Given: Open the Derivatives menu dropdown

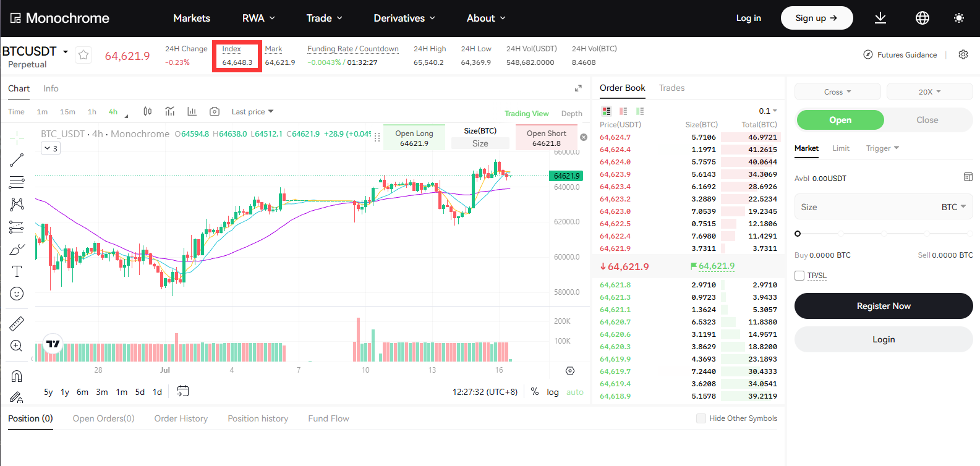Looking at the screenshot, I should click(x=404, y=18).
